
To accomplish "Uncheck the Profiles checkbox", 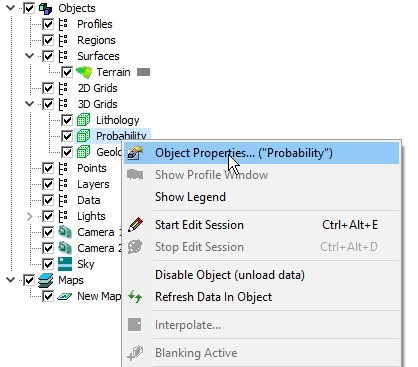I will [48, 24].
